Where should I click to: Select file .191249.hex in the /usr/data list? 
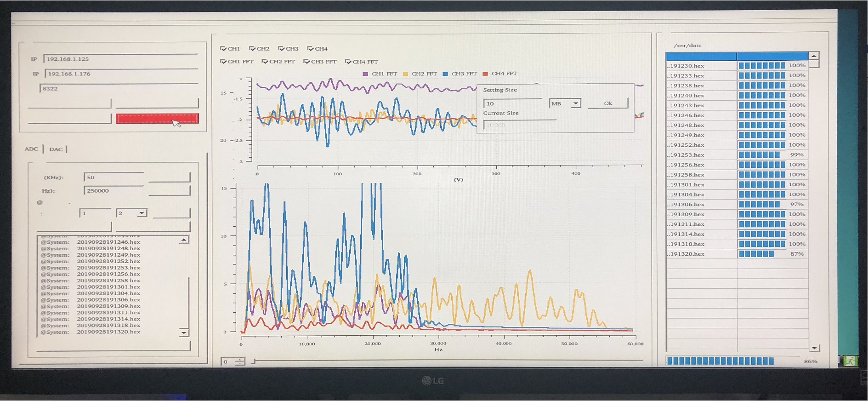(x=737, y=135)
